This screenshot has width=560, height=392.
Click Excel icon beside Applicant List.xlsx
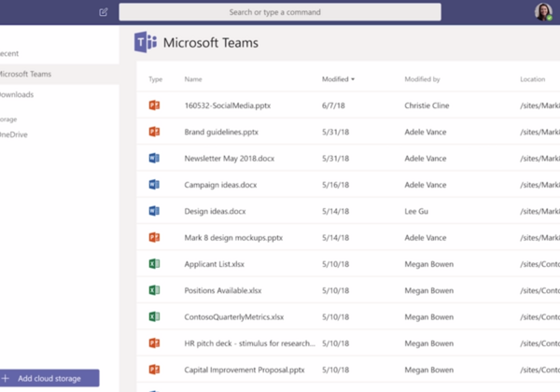(155, 264)
